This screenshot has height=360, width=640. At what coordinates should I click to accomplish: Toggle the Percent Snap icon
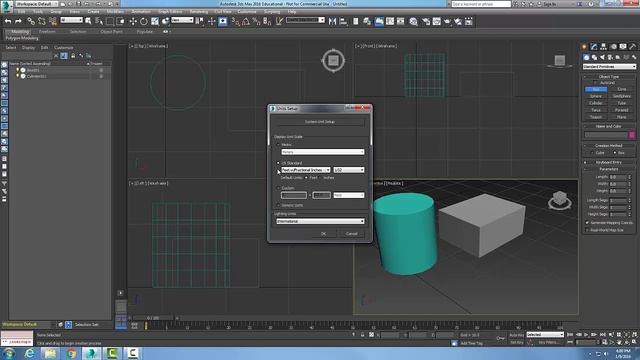pos(256,21)
